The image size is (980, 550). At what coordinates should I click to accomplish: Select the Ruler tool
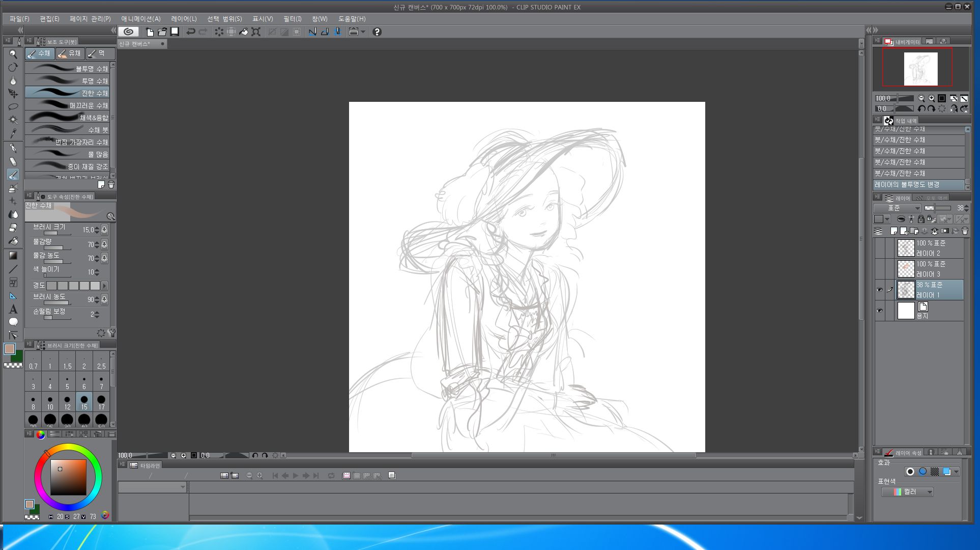13,295
